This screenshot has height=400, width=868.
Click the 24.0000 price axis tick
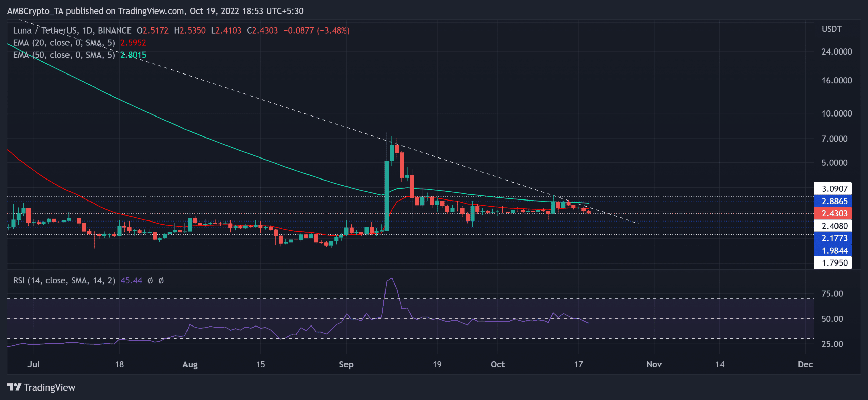[x=836, y=52]
